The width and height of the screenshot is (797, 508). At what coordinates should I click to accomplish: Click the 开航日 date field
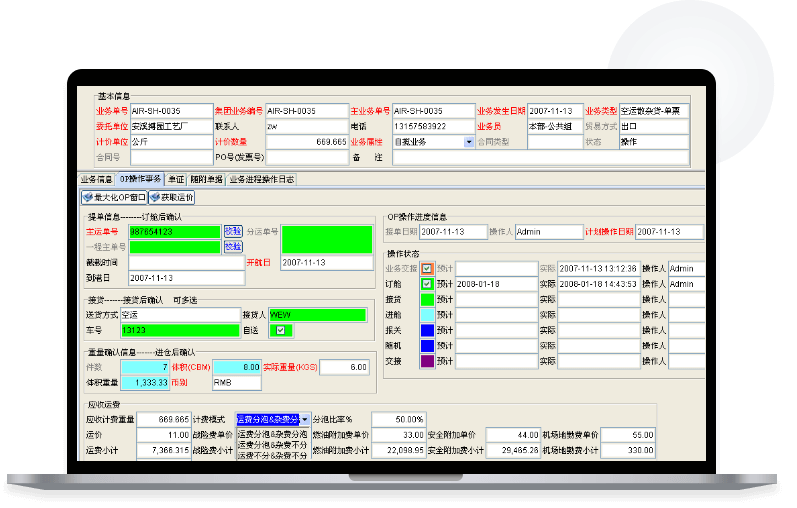pyautogui.click(x=327, y=262)
